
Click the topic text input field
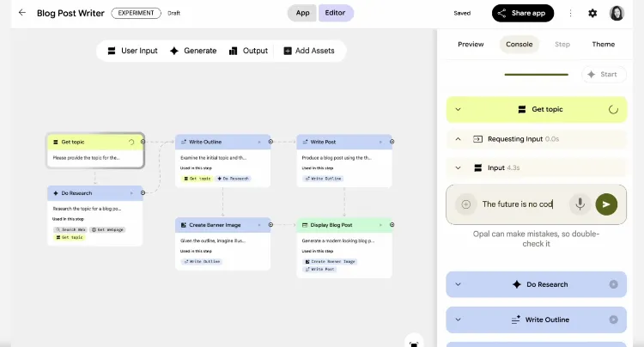[x=519, y=204]
